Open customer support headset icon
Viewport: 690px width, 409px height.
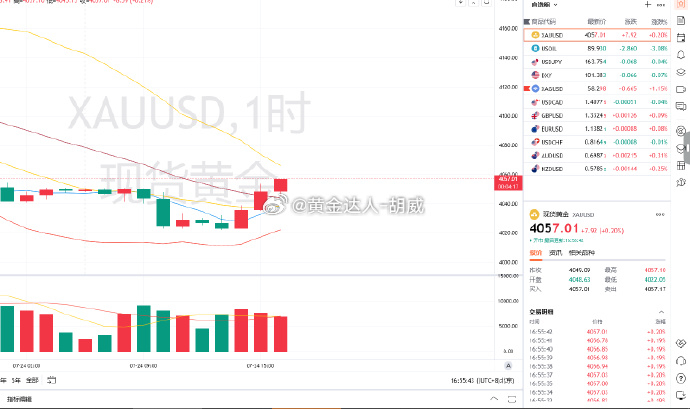click(681, 361)
